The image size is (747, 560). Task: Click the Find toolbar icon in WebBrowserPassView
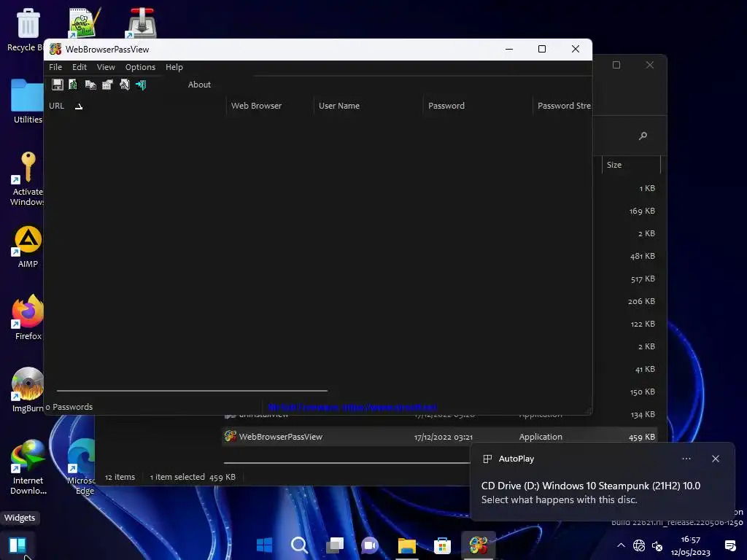tap(124, 85)
